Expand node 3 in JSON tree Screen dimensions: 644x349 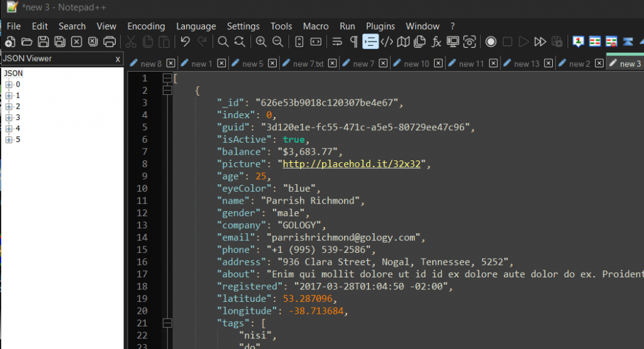9,118
